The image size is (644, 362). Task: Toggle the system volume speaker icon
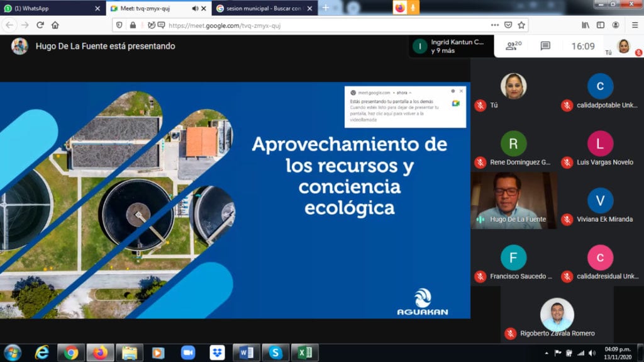pyautogui.click(x=591, y=353)
